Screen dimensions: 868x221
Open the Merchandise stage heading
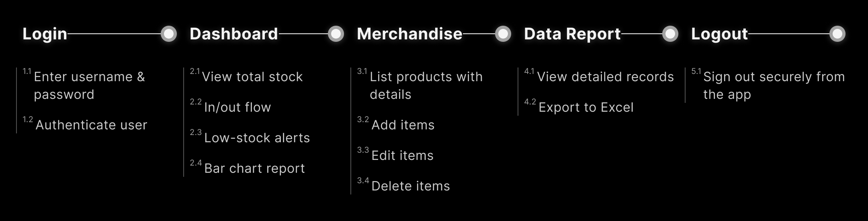coord(409,34)
